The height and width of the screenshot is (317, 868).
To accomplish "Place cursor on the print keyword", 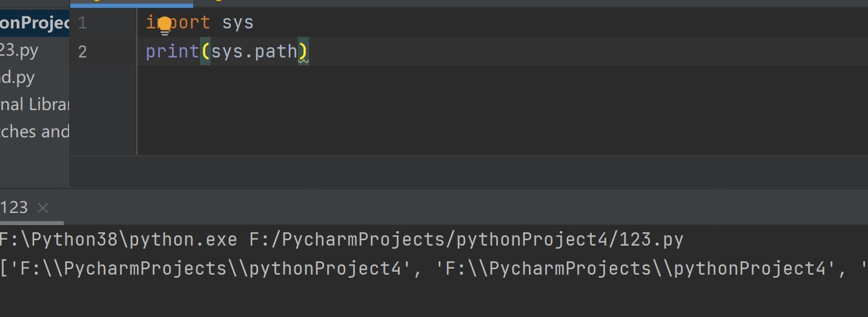I will click(172, 51).
